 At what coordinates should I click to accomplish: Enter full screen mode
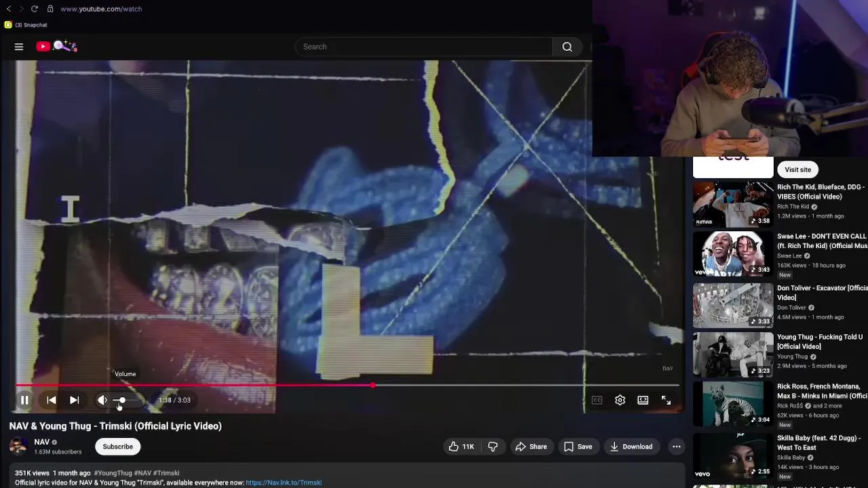pos(666,400)
